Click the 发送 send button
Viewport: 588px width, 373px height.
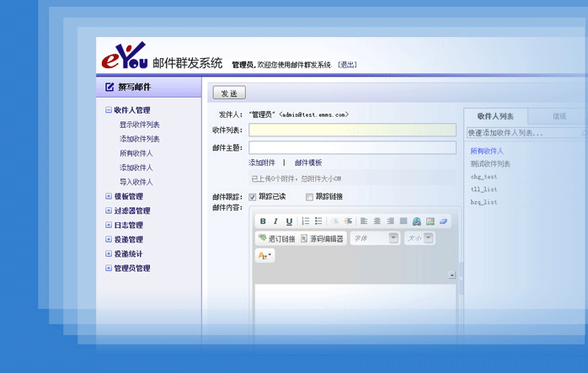pyautogui.click(x=229, y=93)
